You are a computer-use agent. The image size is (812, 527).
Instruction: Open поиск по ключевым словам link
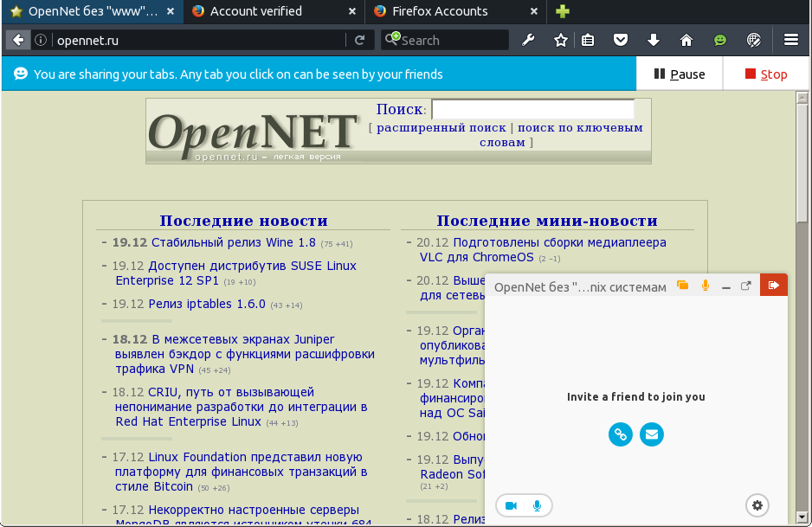[561, 135]
